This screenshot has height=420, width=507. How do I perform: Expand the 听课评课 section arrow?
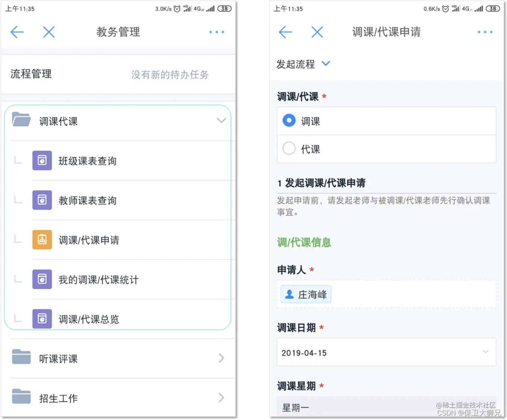(x=221, y=358)
